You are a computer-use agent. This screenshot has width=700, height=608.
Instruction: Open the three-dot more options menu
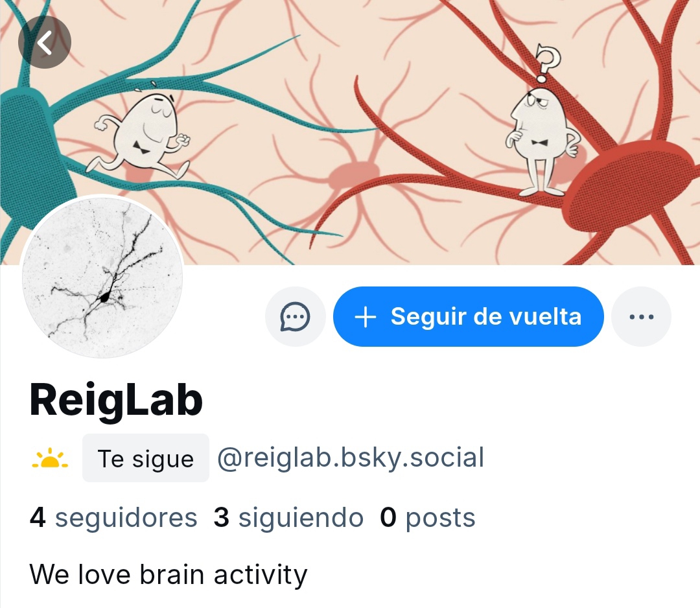(641, 316)
